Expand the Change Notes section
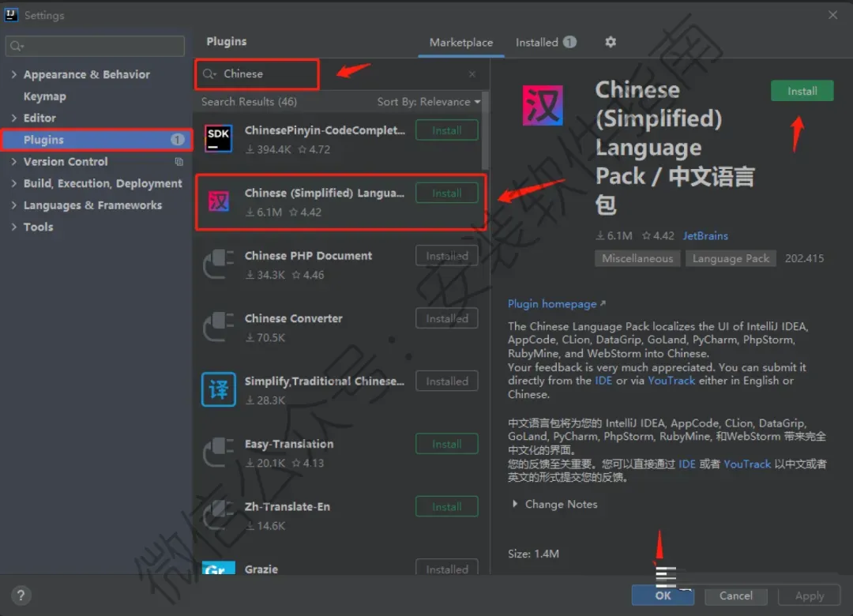Screen dimensions: 853x616 [515, 505]
